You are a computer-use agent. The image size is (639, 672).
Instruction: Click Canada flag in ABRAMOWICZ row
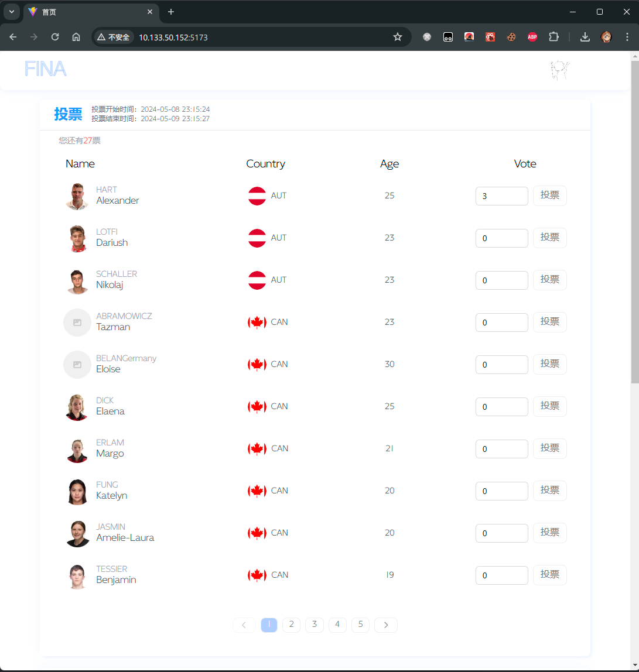pyautogui.click(x=257, y=323)
